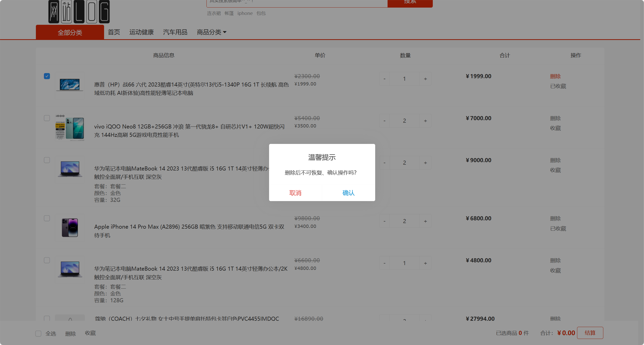Increase quantity of iPhone 14 Pro Max
Screen dimensions: 644x345
(x=425, y=221)
